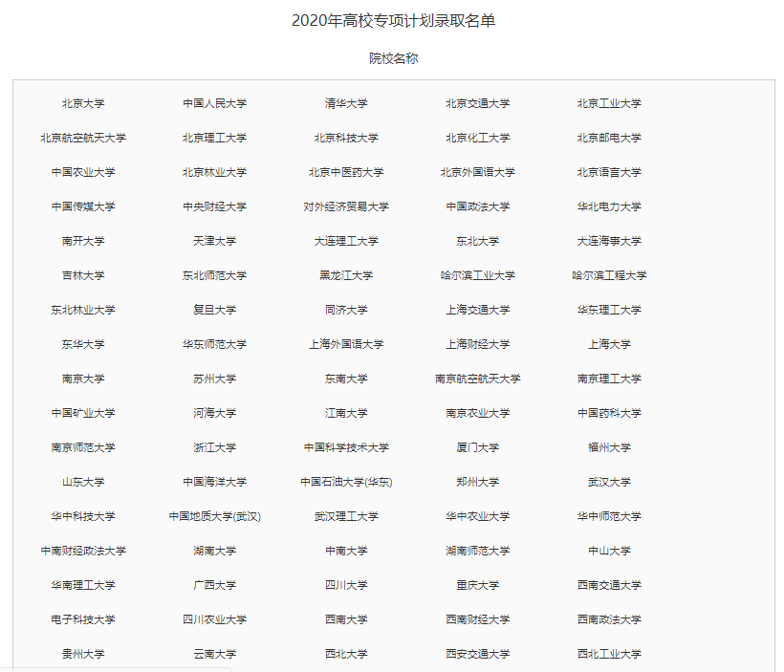
Task: Select 对外经济贸易大学
Action: (x=346, y=206)
